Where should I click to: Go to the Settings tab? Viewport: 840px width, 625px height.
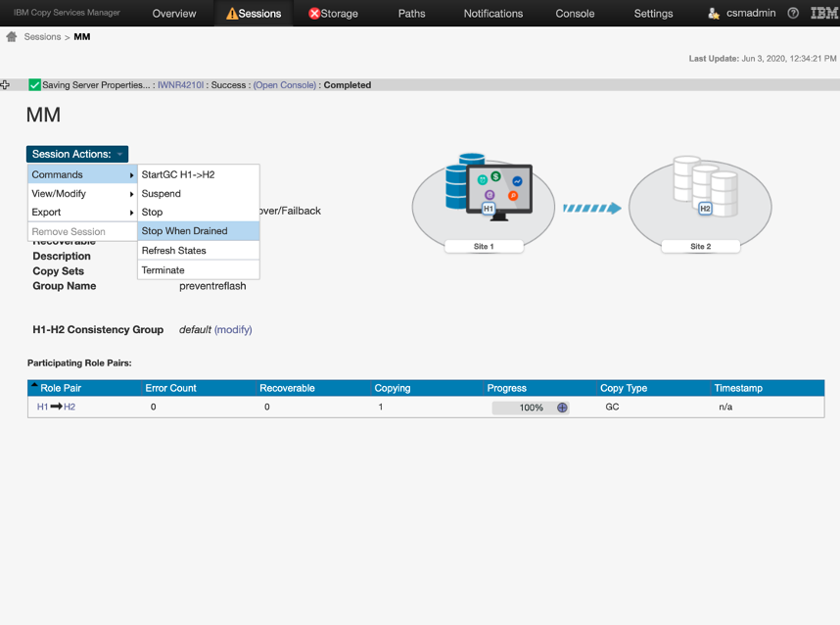coord(653,14)
